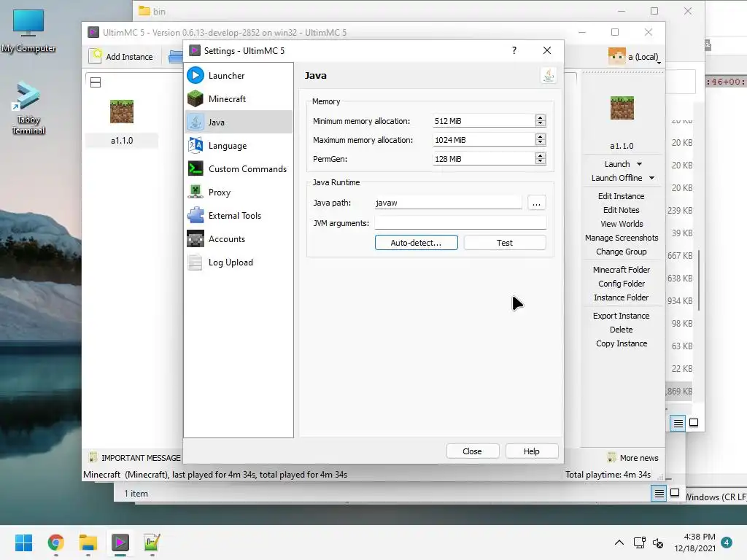Click Add Instance in UltimMC toolbar
This screenshot has width=747, height=560.
tap(122, 57)
